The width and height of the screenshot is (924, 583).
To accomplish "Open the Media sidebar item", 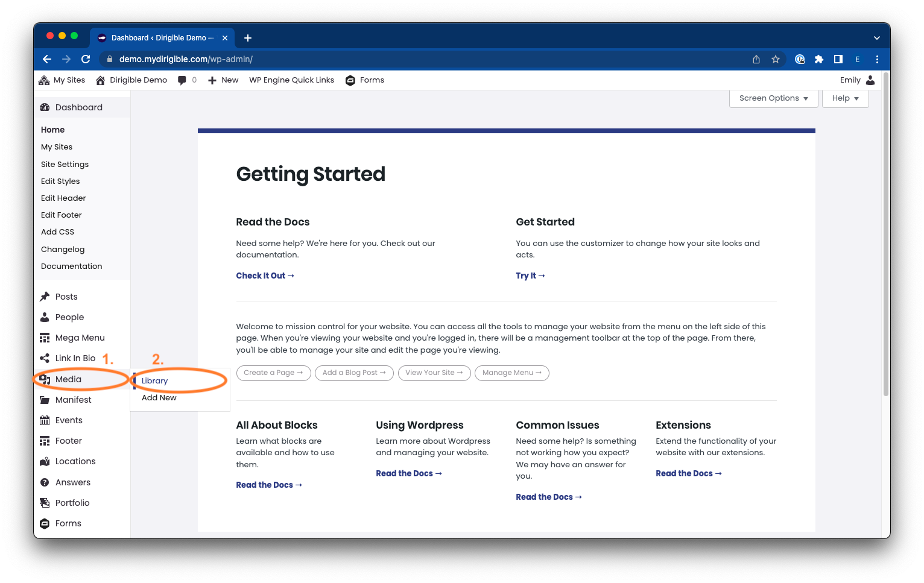I will pyautogui.click(x=82, y=379).
